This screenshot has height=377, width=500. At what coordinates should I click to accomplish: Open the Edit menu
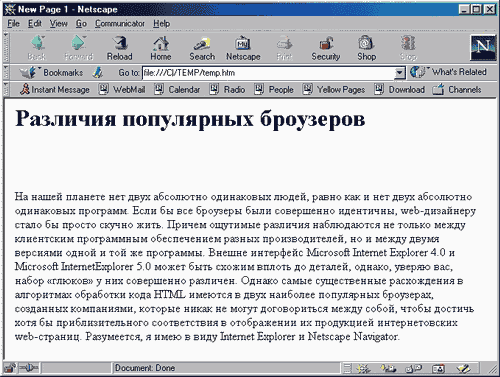(35, 24)
